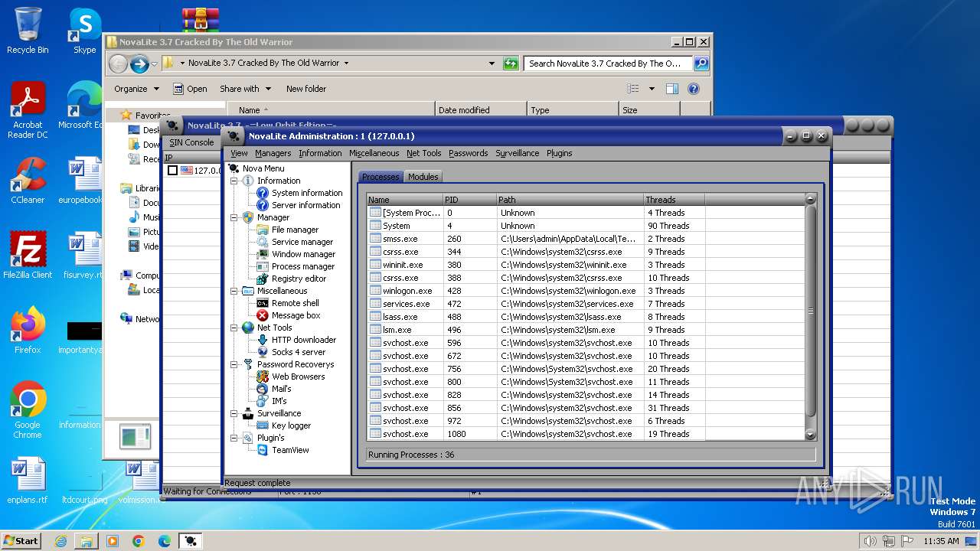Tick the 127.0.0.1 connection checkbox
This screenshot has height=551, width=980.
point(172,171)
